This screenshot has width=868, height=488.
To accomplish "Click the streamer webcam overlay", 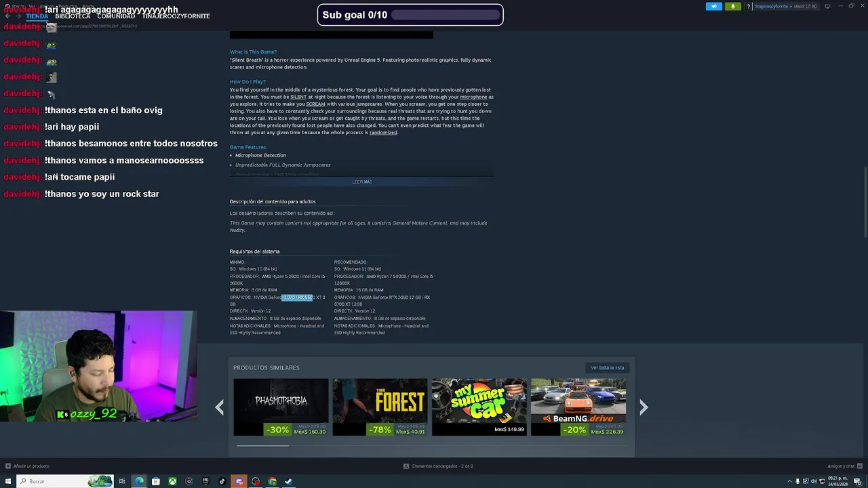I will point(98,367).
